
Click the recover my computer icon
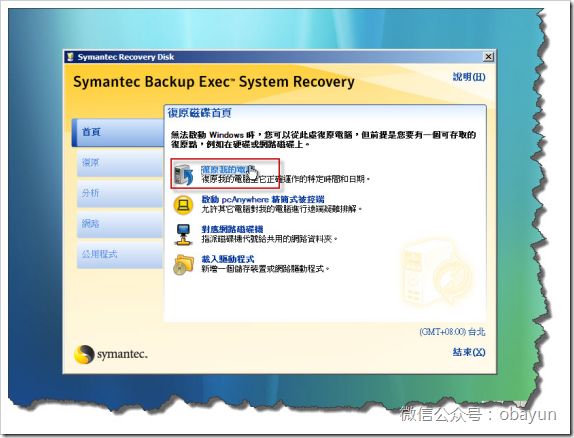pyautogui.click(x=183, y=174)
